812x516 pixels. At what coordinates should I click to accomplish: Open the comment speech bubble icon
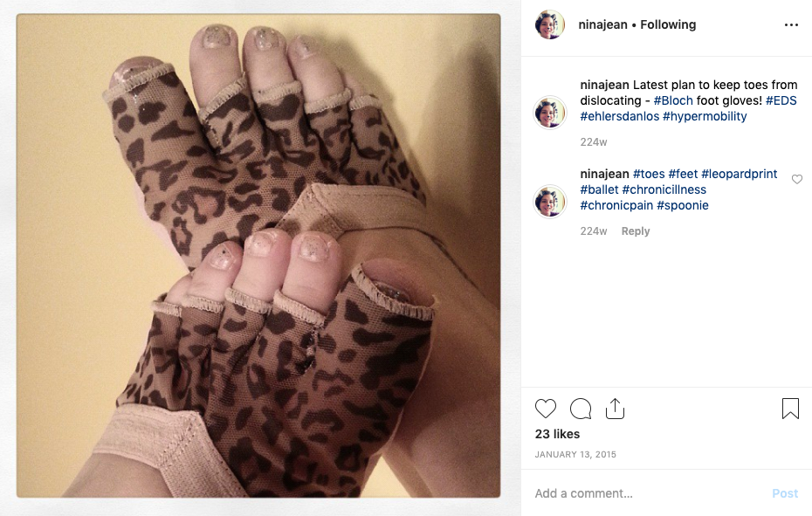(581, 409)
